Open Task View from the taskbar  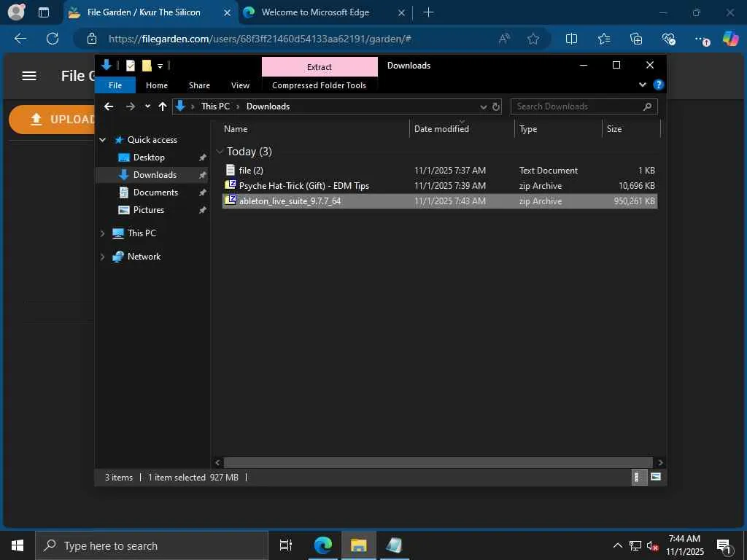click(286, 545)
